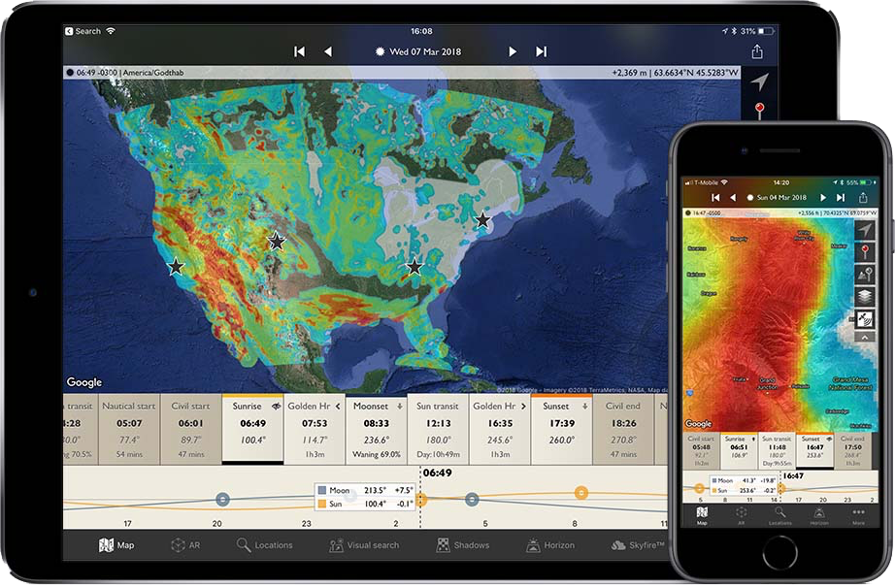Open the Locations tab on iPad
The width and height of the screenshot is (895, 588).
tap(264, 545)
